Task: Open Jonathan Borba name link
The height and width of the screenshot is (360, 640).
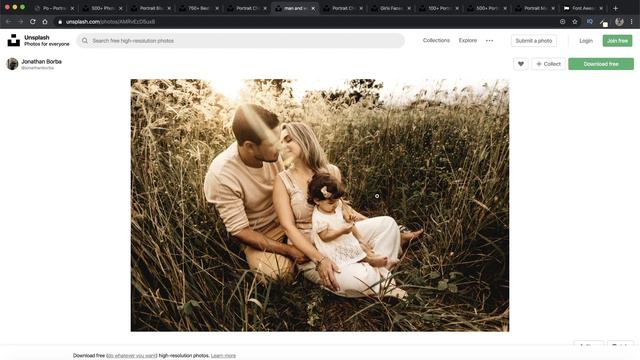Action: 41,62
